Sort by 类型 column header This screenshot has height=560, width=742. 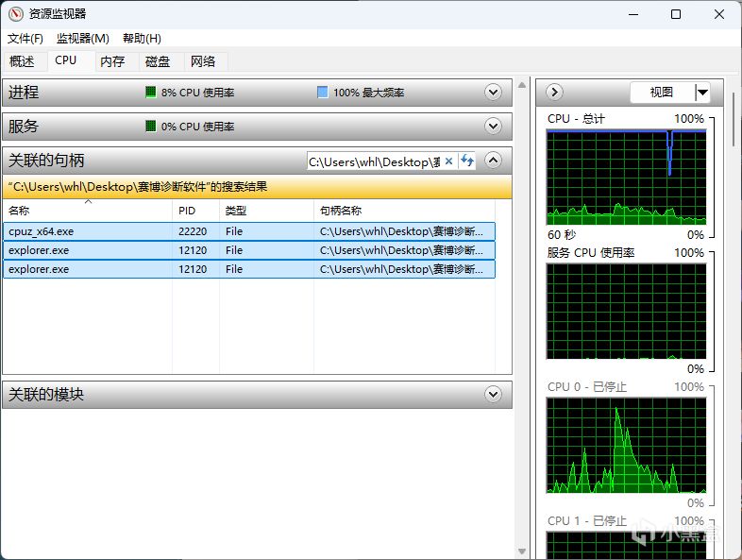(x=266, y=211)
